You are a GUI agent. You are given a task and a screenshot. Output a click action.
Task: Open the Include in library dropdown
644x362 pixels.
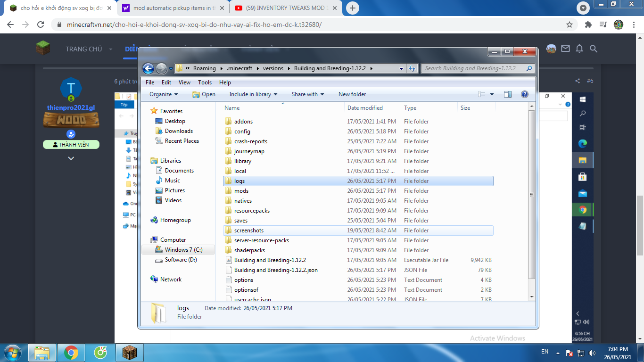tap(253, 94)
